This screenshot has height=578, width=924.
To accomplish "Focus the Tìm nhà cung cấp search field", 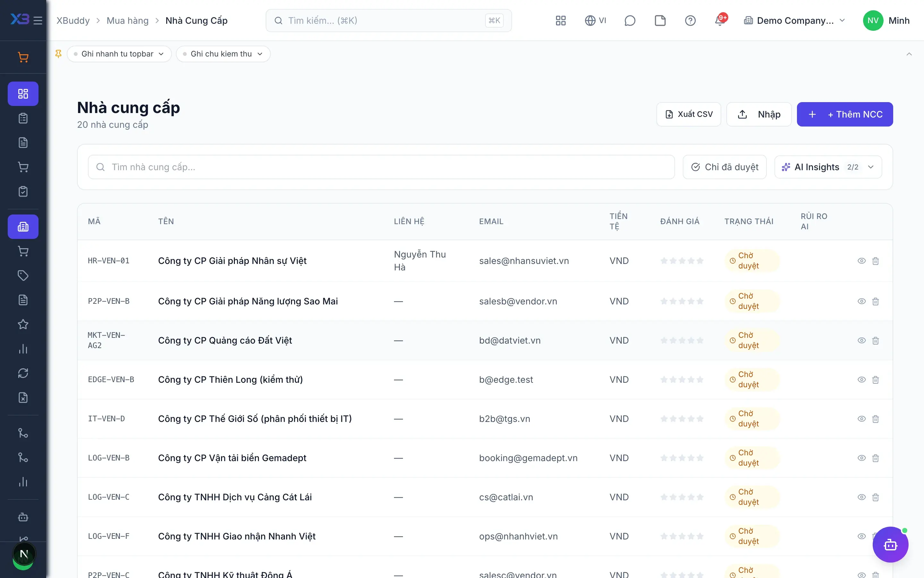I will (381, 167).
